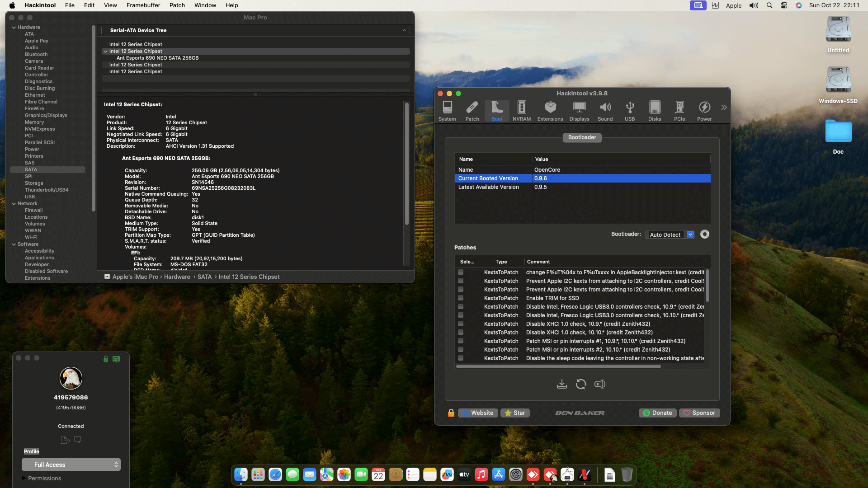This screenshot has width=868, height=488.
Task: Open the Disks section in Hackintool
Action: click(654, 111)
